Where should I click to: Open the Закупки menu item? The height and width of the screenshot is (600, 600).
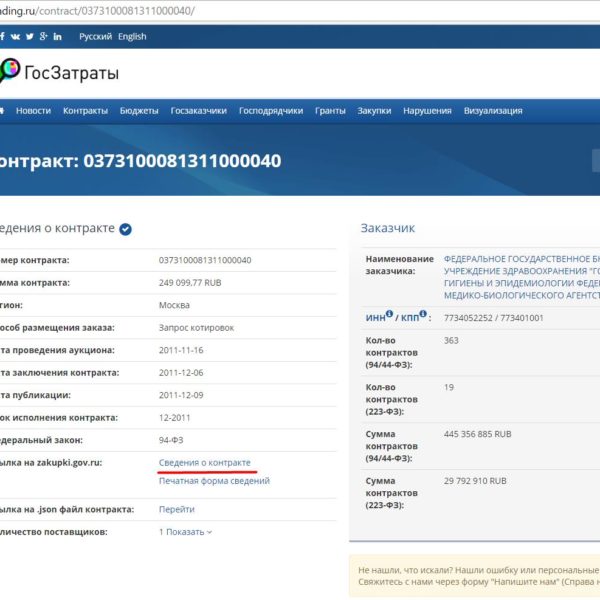pos(374,111)
